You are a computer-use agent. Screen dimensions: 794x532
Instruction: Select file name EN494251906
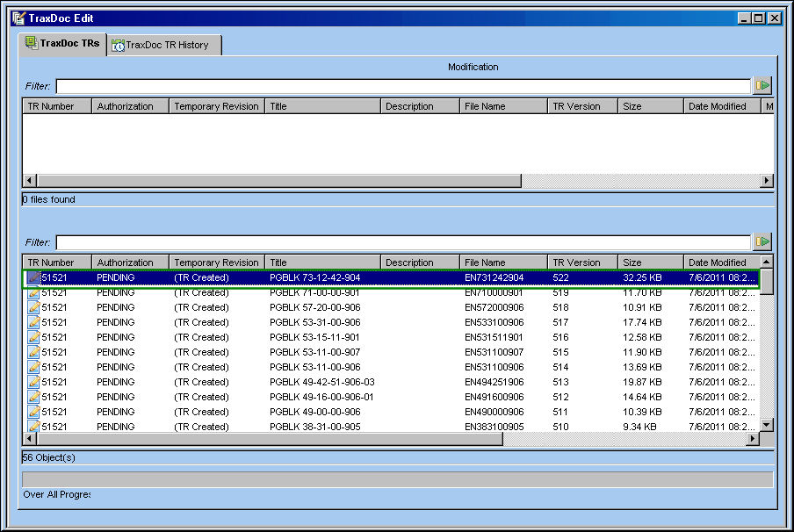coord(494,382)
